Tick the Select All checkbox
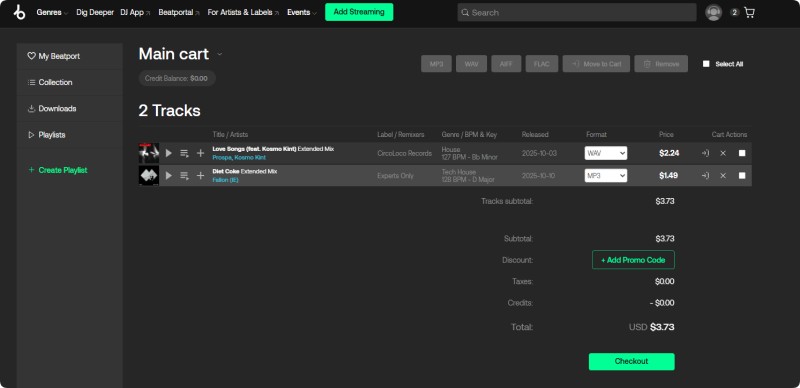The image size is (800, 388). [x=706, y=64]
